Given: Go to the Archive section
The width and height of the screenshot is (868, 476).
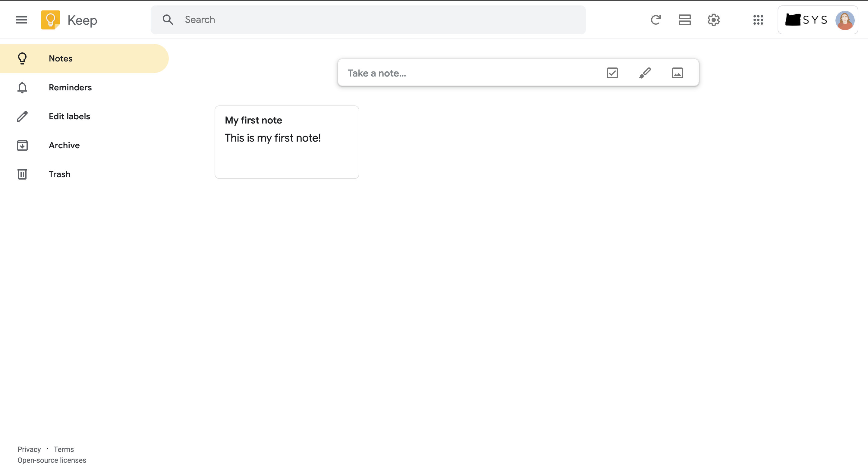Looking at the screenshot, I should (84, 145).
